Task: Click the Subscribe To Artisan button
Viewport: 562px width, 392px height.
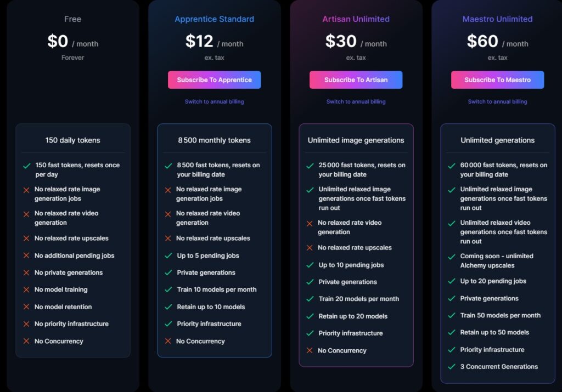Action: (x=356, y=80)
